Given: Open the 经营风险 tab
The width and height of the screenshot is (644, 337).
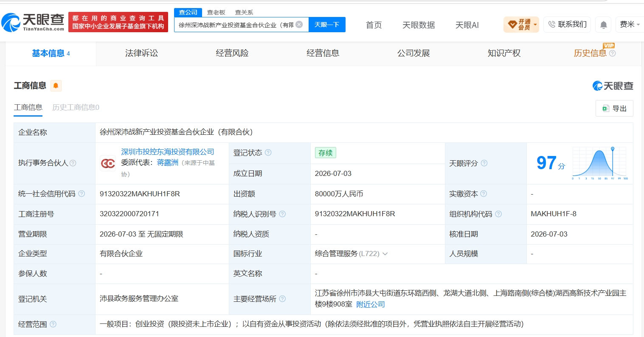Looking at the screenshot, I should pos(232,53).
